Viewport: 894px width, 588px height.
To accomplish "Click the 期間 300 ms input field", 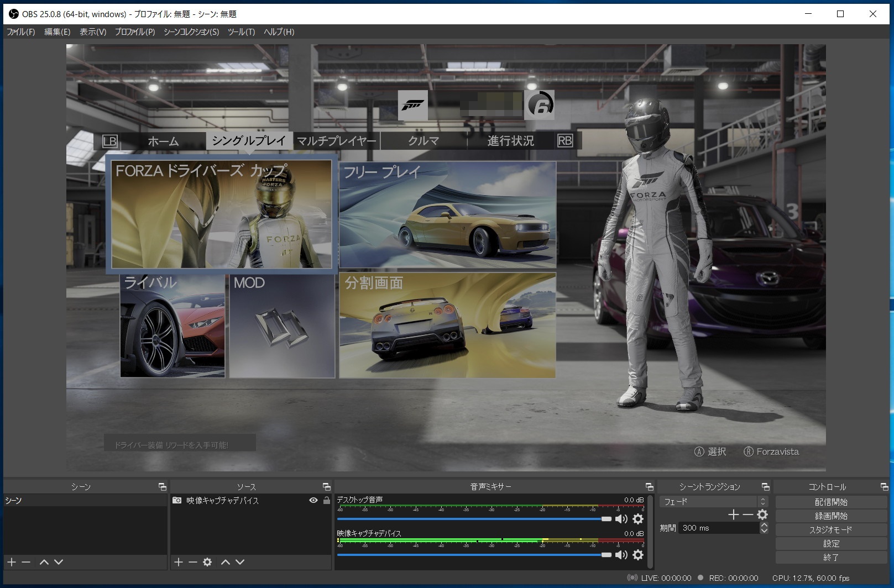I will point(719,528).
